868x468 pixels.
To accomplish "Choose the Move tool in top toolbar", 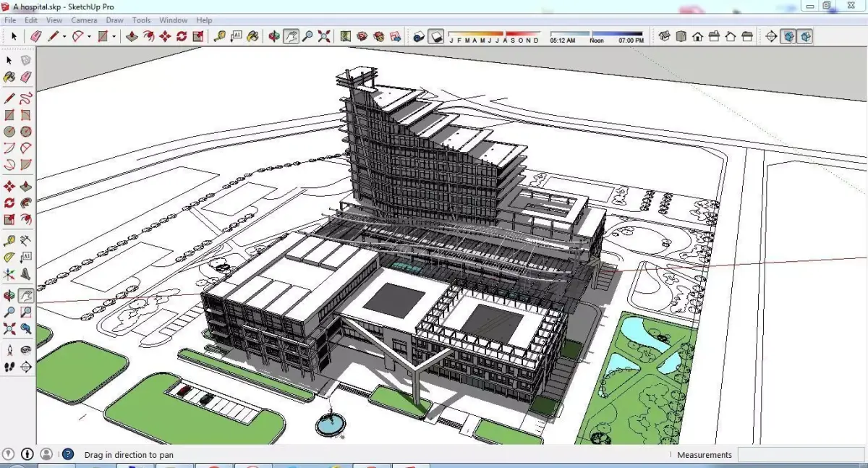I will tap(165, 36).
